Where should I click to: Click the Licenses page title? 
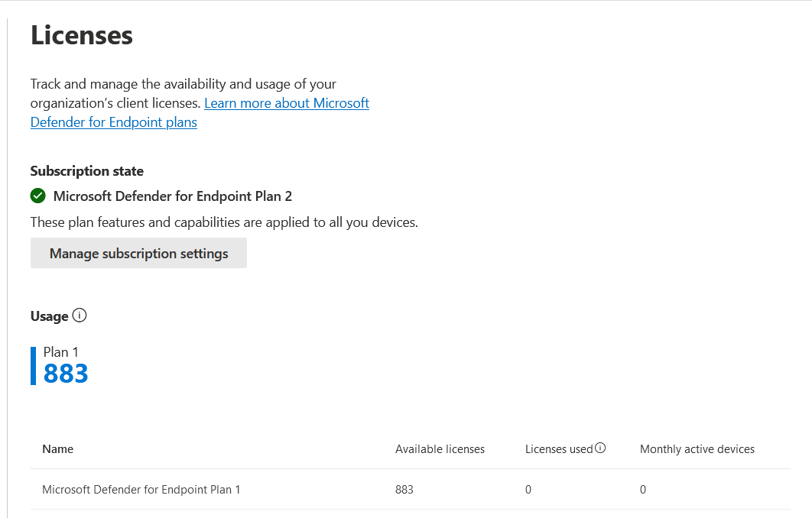82,35
